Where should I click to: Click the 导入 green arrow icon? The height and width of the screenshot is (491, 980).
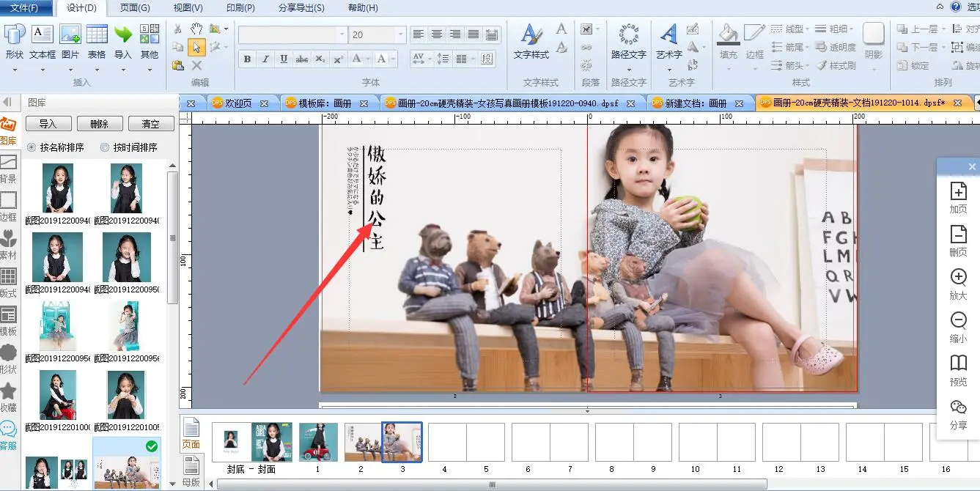(123, 41)
